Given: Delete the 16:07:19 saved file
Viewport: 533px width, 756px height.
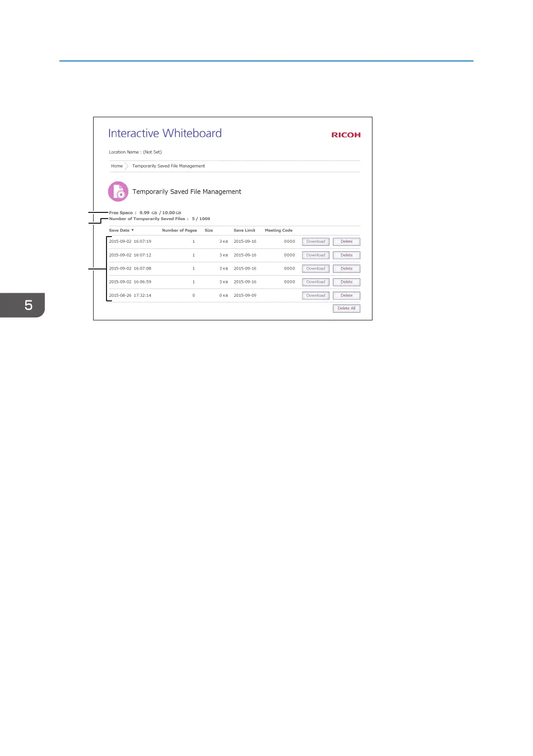Looking at the screenshot, I should click(346, 242).
